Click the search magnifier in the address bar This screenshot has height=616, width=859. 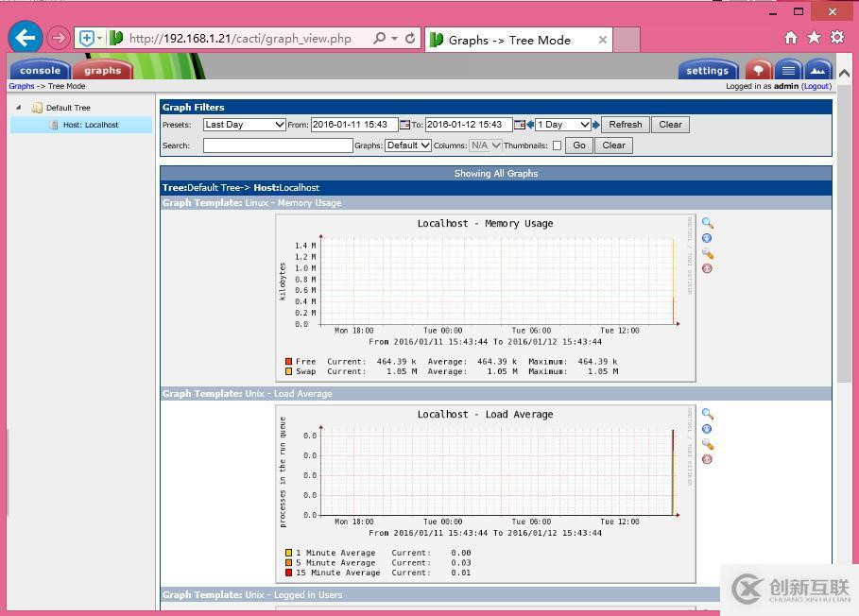click(379, 39)
